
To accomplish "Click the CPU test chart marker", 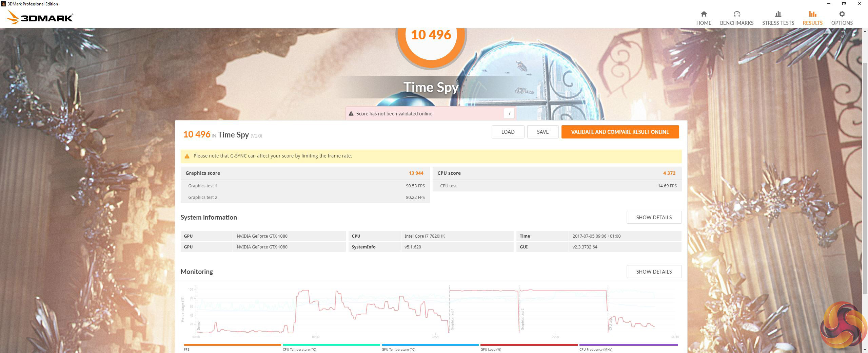I will point(610,323).
